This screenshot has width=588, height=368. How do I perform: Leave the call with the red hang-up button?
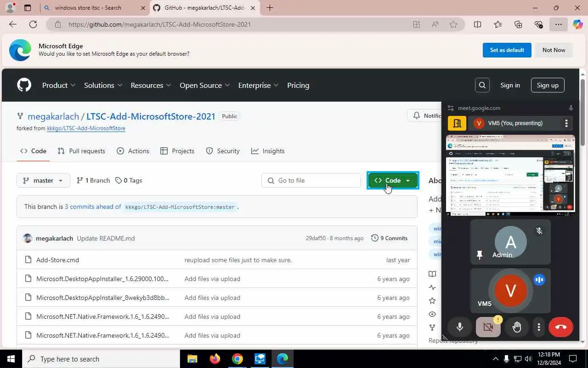point(561,327)
